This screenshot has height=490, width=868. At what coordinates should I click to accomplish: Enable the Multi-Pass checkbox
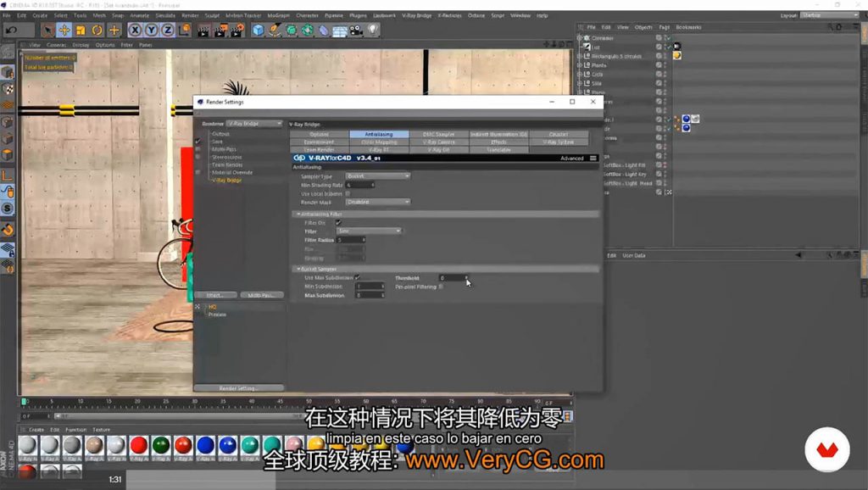point(198,149)
